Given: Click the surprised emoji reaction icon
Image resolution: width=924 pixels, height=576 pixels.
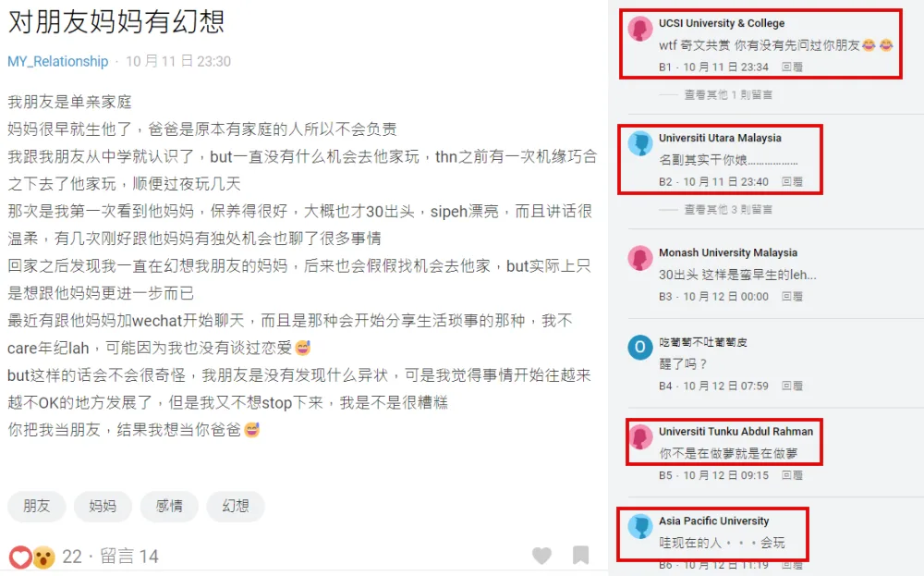Looking at the screenshot, I should (43, 557).
